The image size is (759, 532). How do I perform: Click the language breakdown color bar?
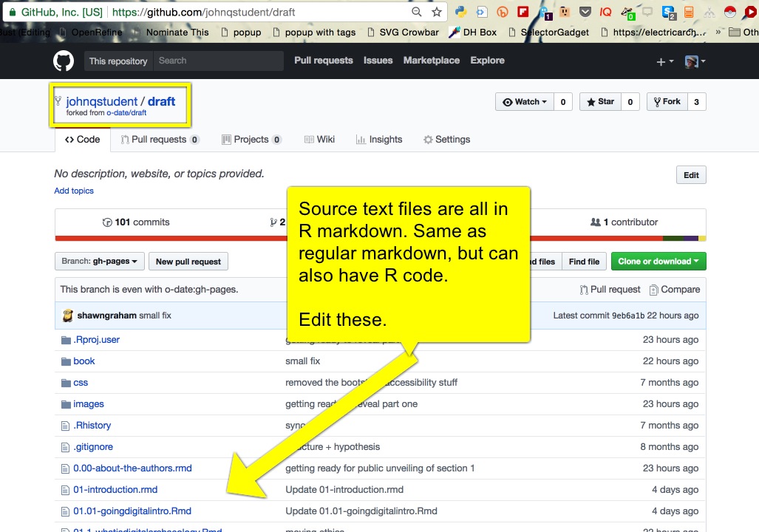(380, 238)
